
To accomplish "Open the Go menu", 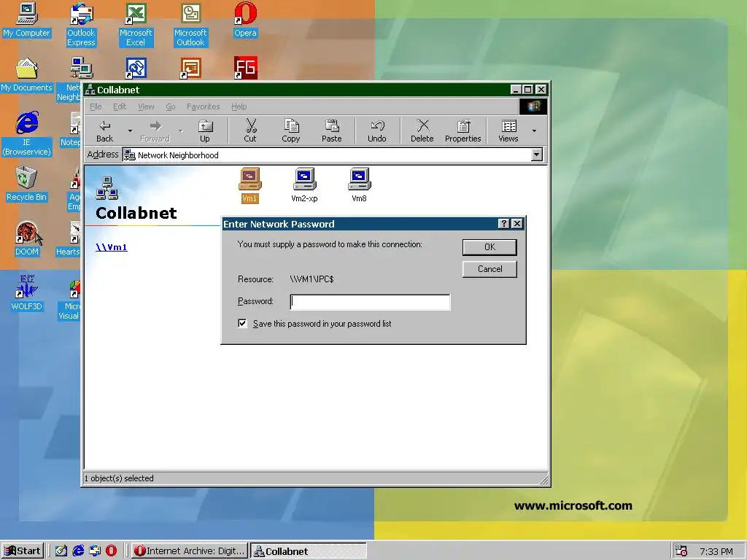I will pos(171,106).
